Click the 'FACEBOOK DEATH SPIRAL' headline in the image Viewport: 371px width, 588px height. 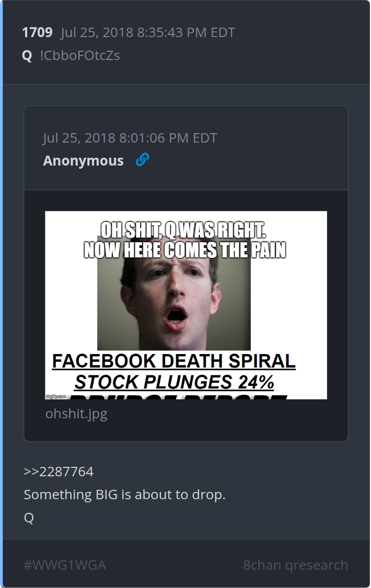tap(173, 361)
